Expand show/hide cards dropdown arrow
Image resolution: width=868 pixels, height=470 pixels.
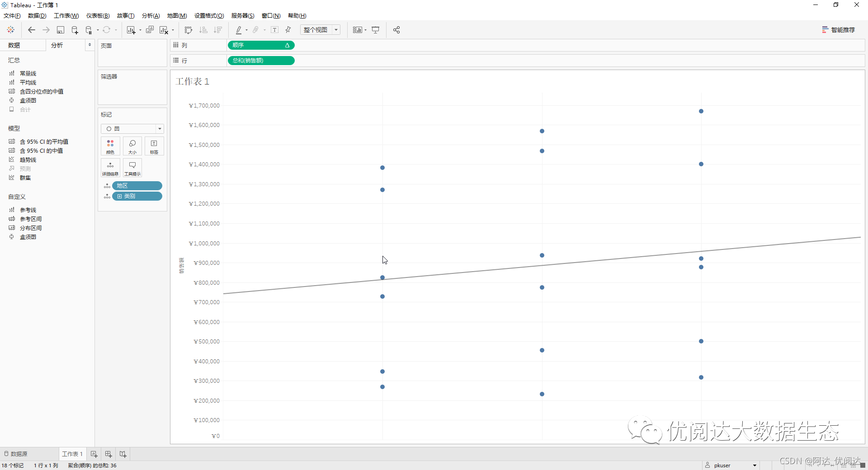pyautogui.click(x=365, y=30)
